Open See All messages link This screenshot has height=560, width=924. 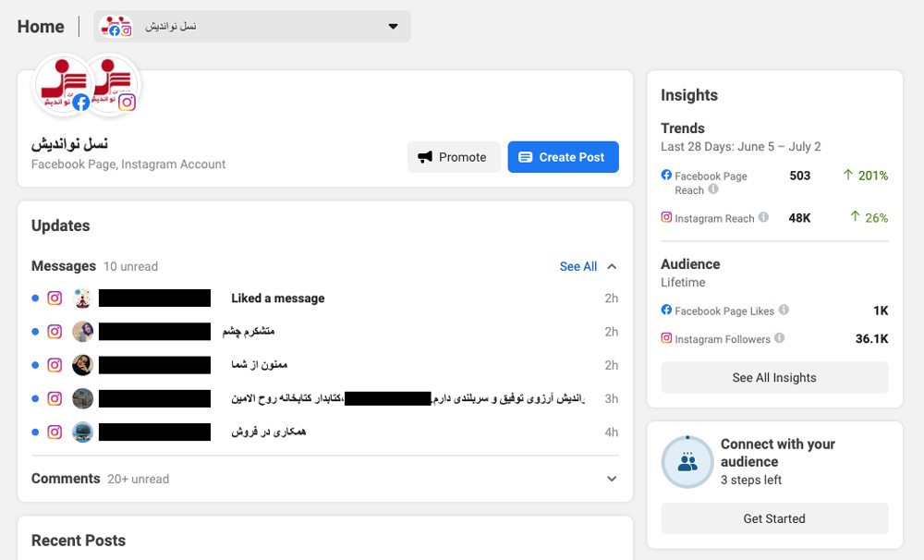pyautogui.click(x=578, y=266)
